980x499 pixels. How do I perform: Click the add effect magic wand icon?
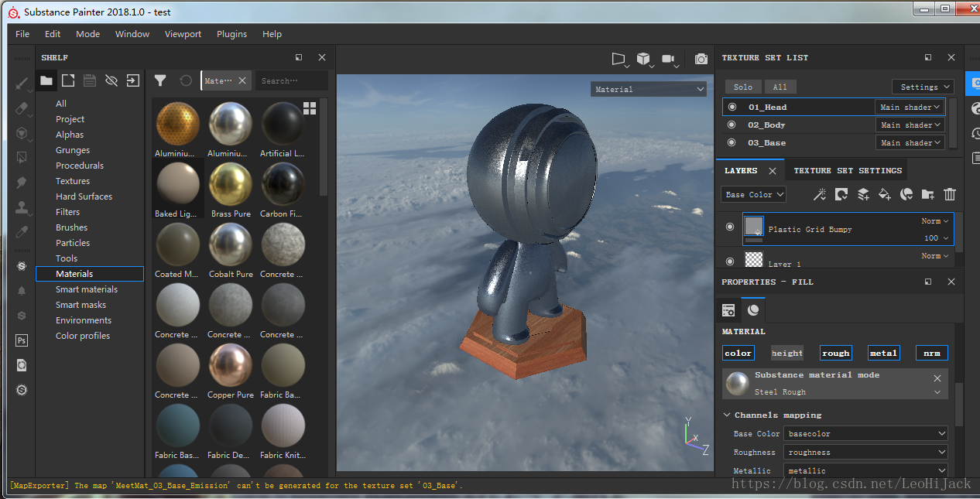click(820, 194)
